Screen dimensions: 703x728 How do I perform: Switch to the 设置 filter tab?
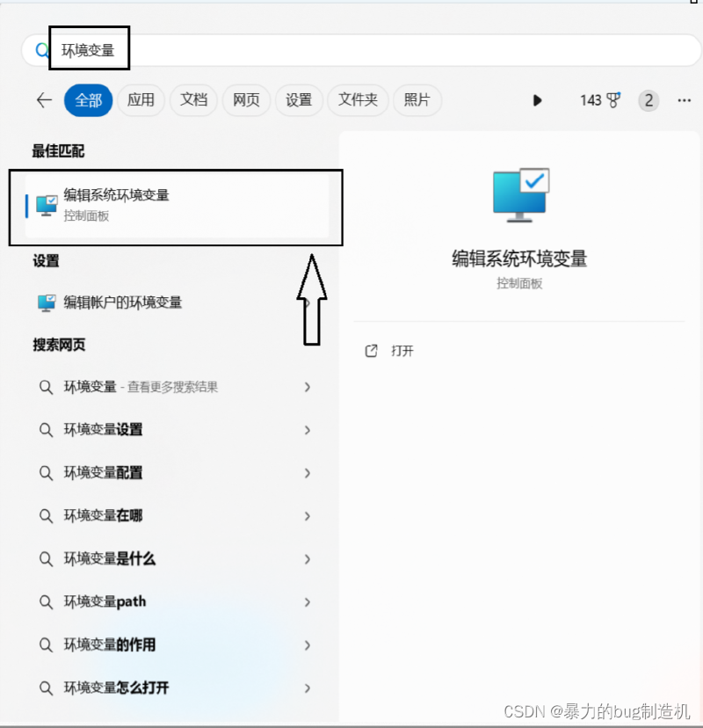click(x=299, y=100)
